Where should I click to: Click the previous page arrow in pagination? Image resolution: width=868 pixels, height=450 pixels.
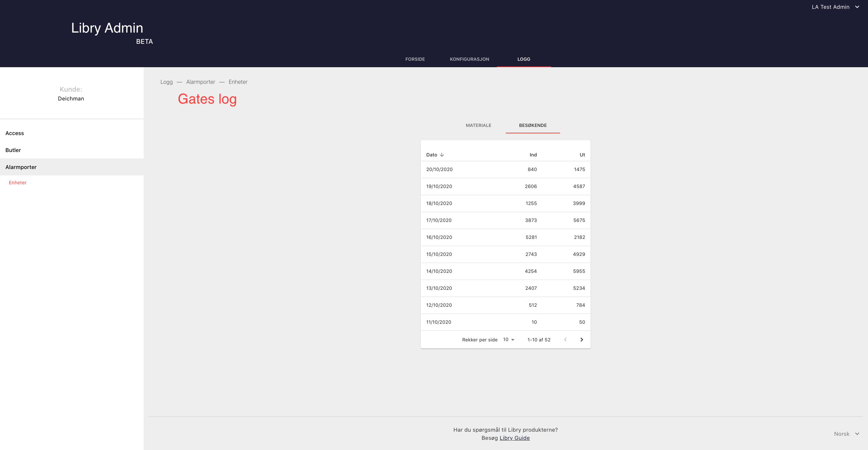click(565, 340)
